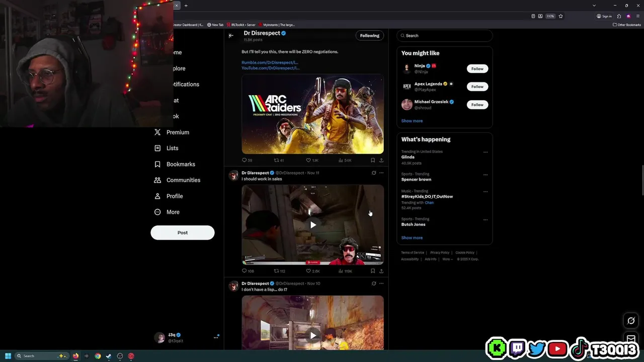
Task: Open the ARC Raiders promotional image
Action: [x=312, y=114]
